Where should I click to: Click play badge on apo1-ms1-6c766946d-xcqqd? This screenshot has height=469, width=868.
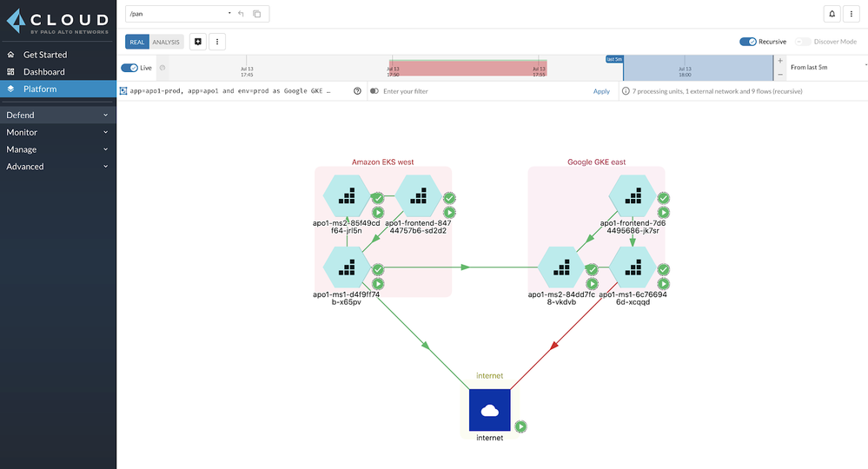[664, 284]
